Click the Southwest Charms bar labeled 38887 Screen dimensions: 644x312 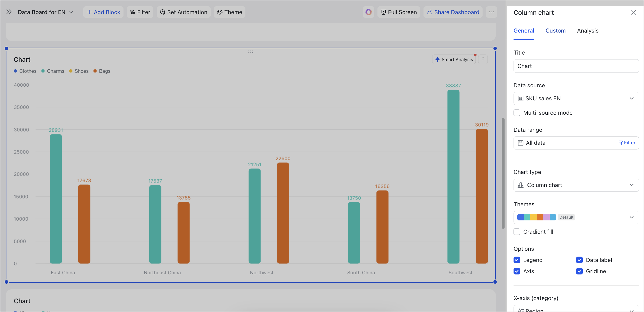(453, 176)
